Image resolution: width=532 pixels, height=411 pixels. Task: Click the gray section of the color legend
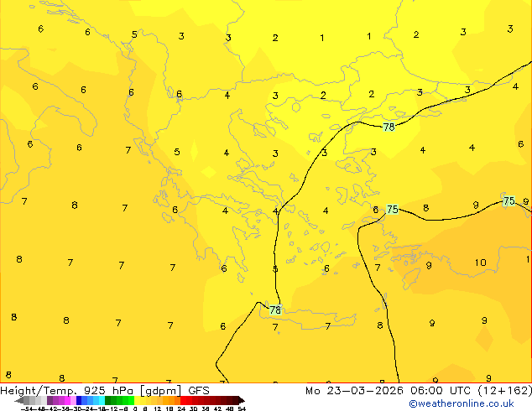[x=32, y=400]
